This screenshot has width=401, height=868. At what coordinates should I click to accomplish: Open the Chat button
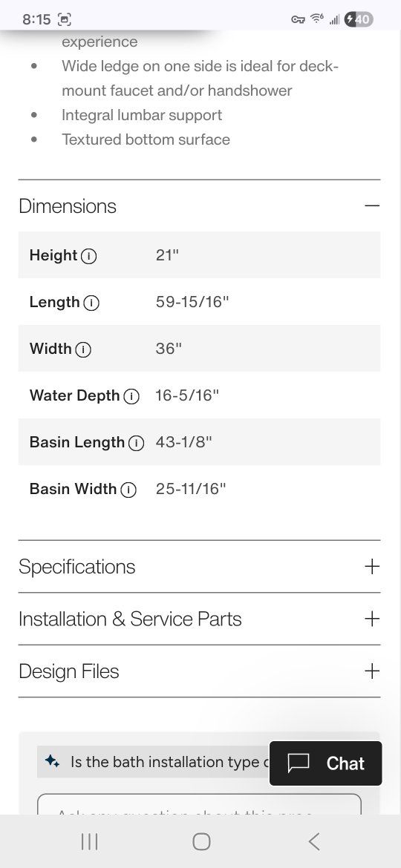click(326, 763)
